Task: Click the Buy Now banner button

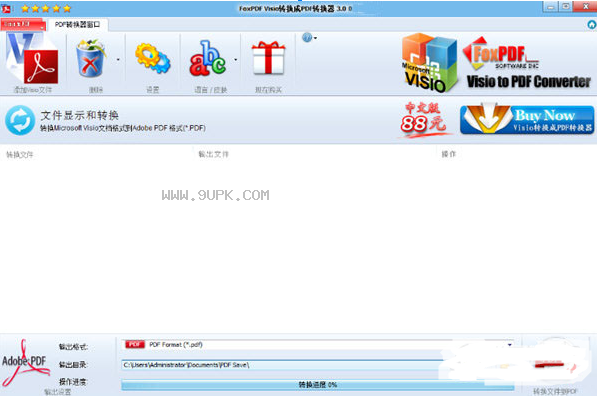Action: click(527, 120)
